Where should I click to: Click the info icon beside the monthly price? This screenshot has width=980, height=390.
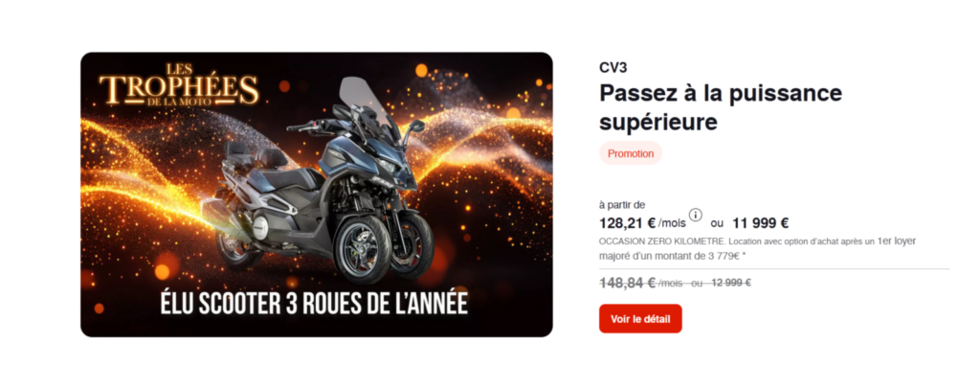[x=696, y=215]
